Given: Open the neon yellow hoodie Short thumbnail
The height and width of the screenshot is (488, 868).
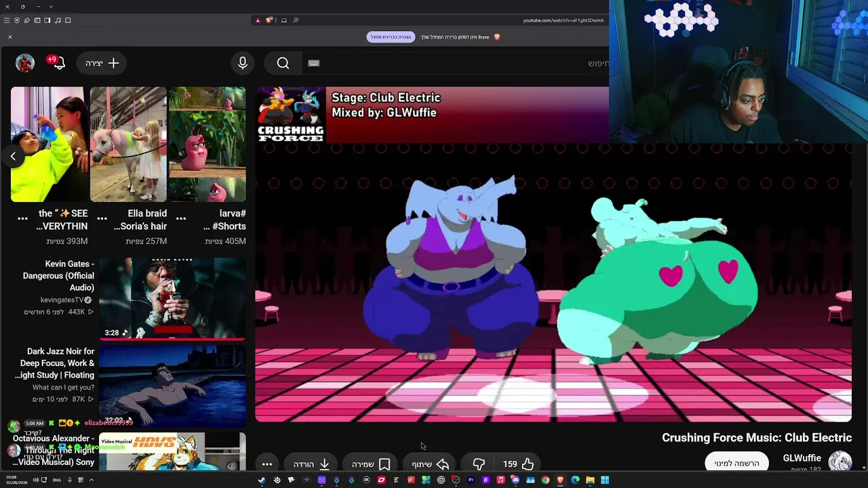Looking at the screenshot, I should click(x=50, y=144).
